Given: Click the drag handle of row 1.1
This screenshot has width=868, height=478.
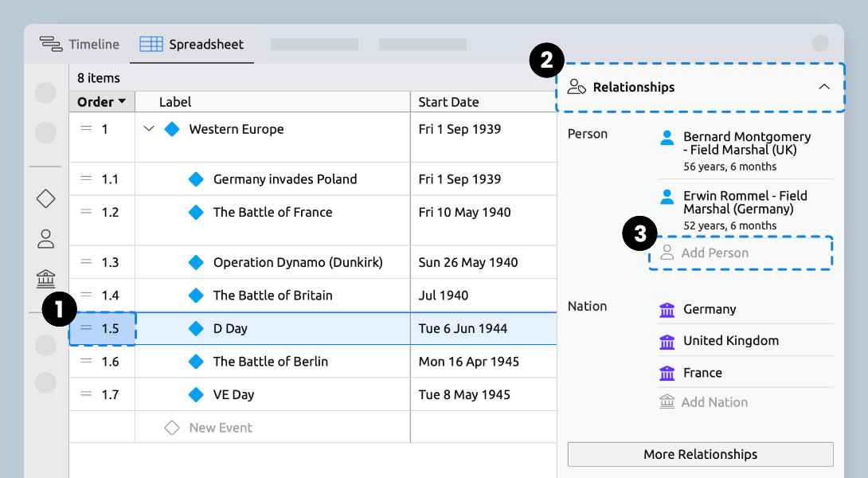Looking at the screenshot, I should pos(86,178).
